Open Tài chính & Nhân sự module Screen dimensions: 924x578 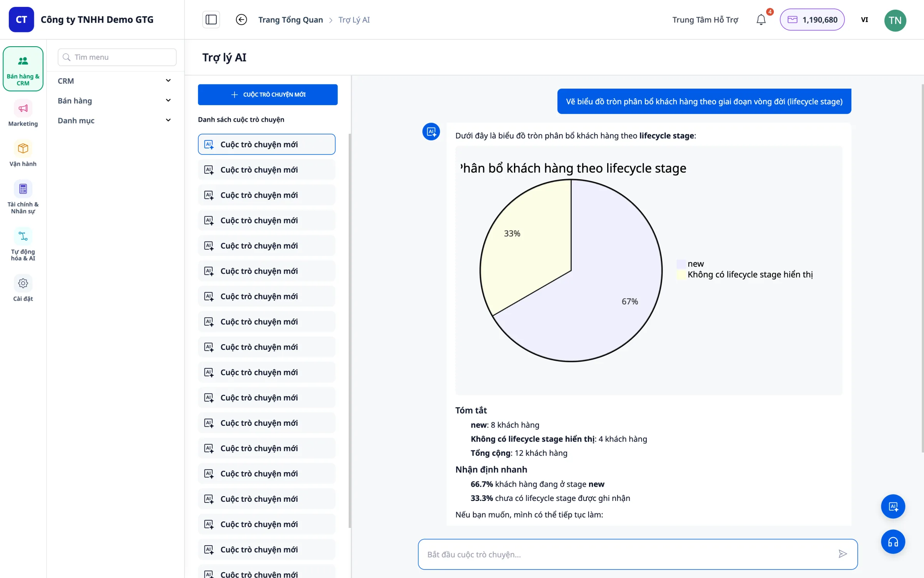23,197
